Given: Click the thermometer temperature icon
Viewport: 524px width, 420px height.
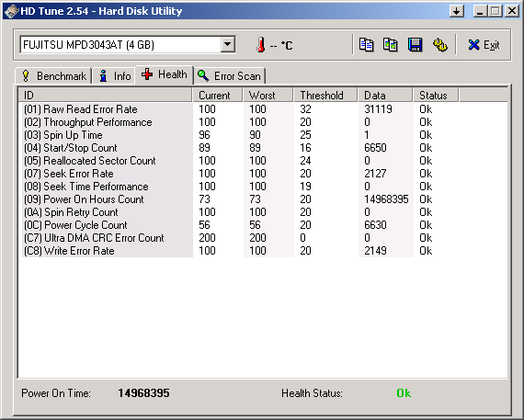Looking at the screenshot, I should click(261, 45).
